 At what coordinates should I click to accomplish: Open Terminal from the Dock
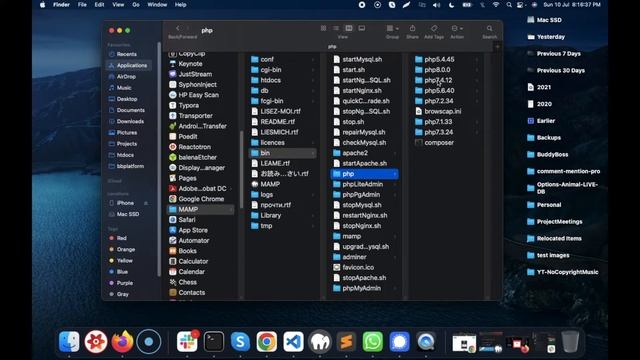click(214, 341)
